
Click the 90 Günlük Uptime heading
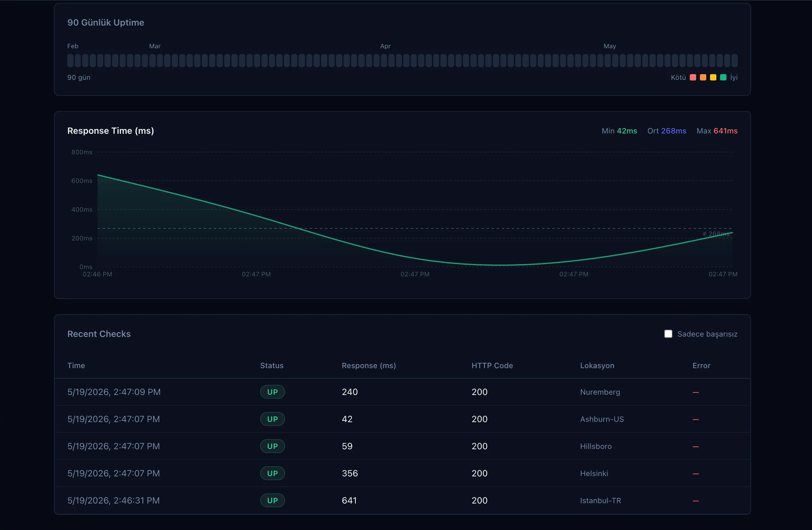pyautogui.click(x=106, y=22)
